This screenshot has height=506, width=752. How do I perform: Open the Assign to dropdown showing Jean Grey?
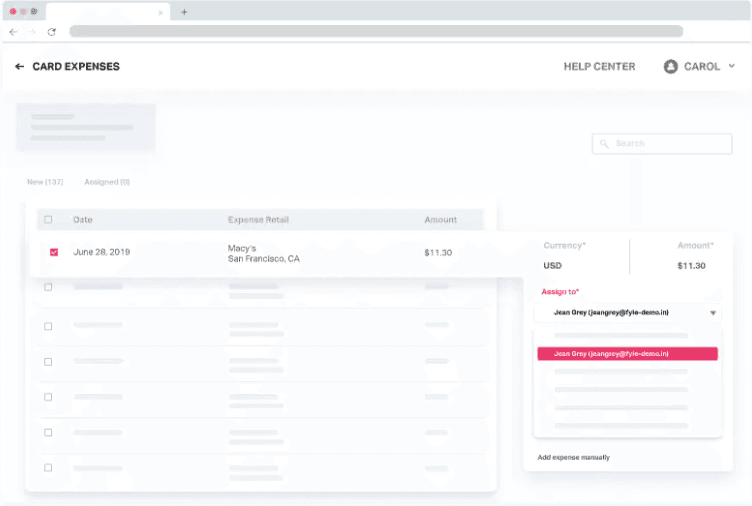[627, 313]
